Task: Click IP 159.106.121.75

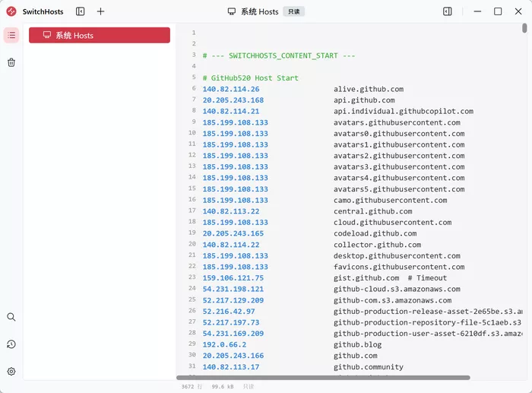Action: [x=233, y=278]
